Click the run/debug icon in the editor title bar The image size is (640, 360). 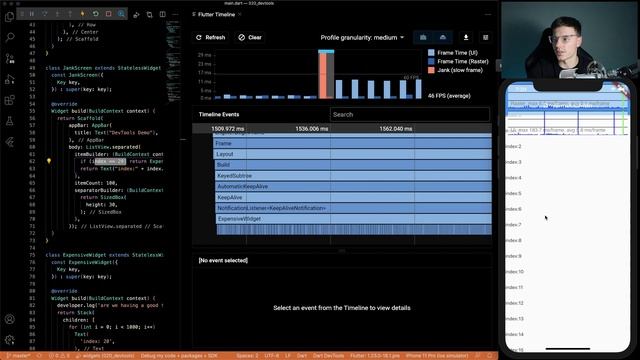(x=136, y=15)
